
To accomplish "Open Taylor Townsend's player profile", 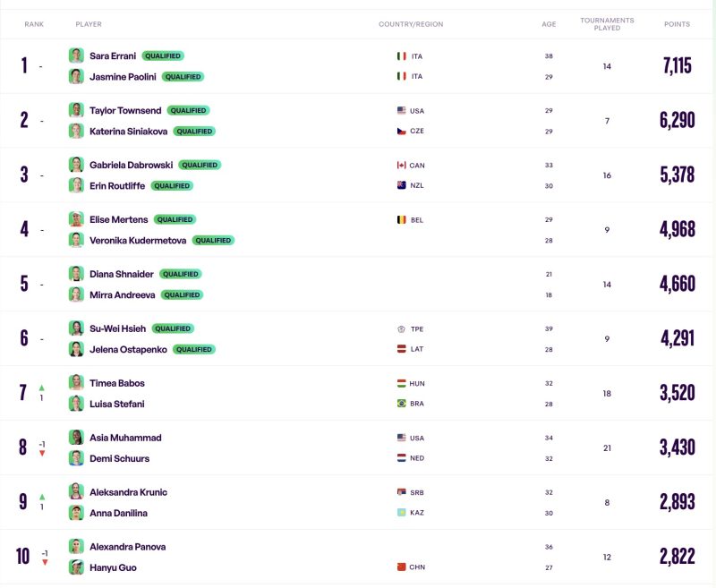I will tap(125, 110).
